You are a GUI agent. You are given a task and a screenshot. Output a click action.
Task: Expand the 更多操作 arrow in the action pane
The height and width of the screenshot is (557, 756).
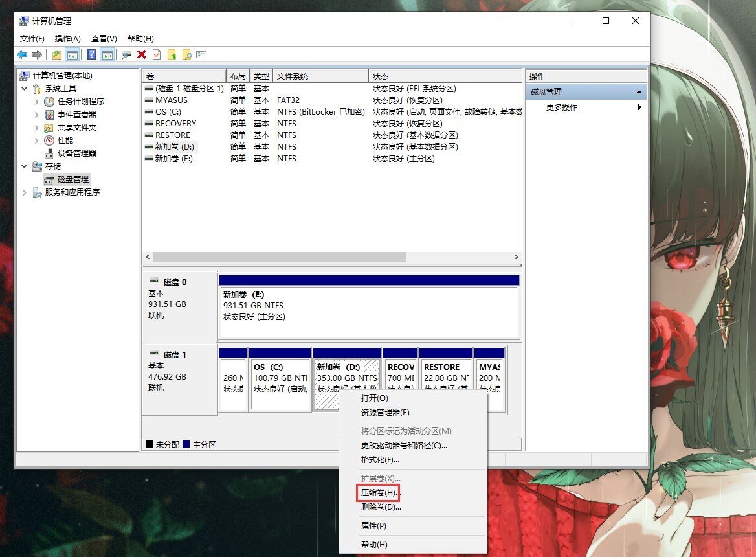coord(638,108)
